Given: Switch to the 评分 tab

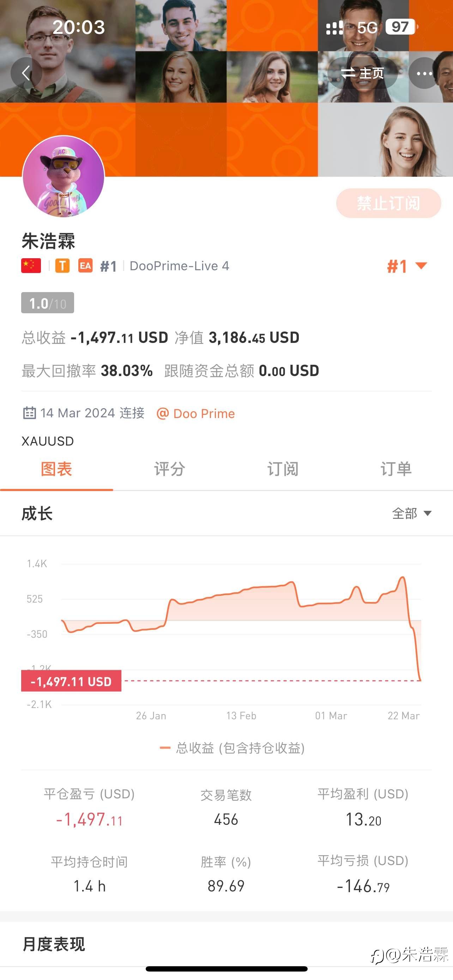Looking at the screenshot, I should (x=170, y=469).
